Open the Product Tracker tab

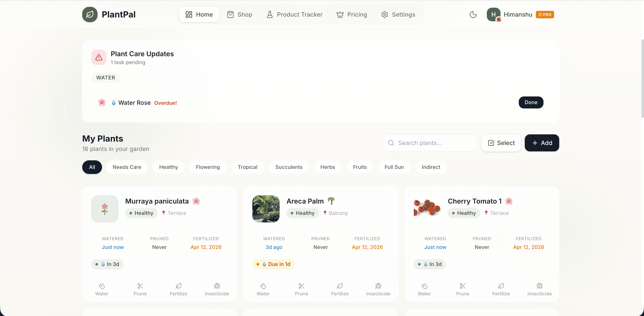click(295, 14)
